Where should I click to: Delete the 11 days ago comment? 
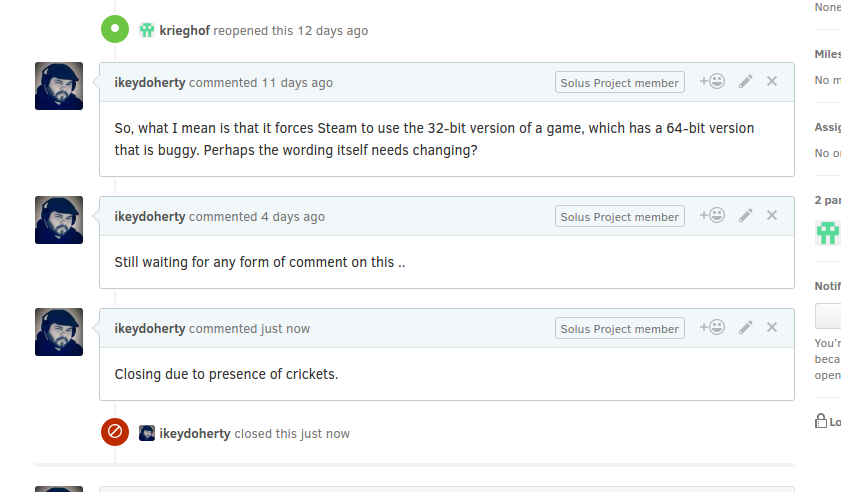click(772, 82)
